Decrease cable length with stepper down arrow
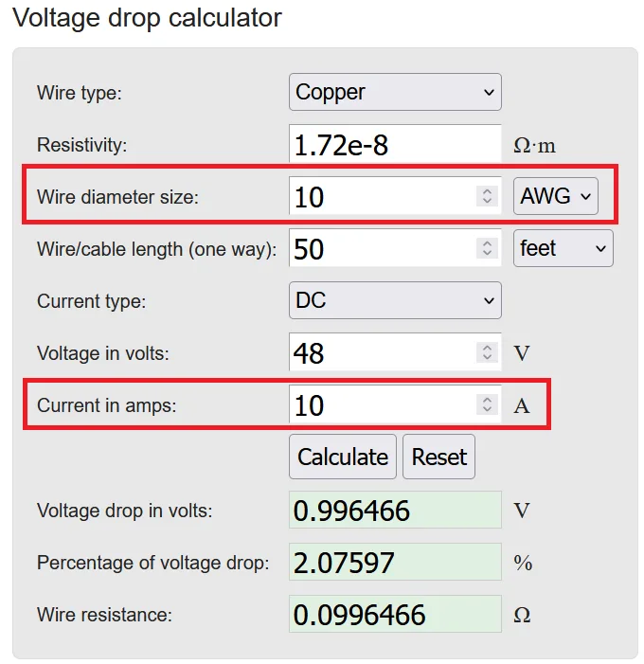The height and width of the screenshot is (664, 644). point(487,254)
